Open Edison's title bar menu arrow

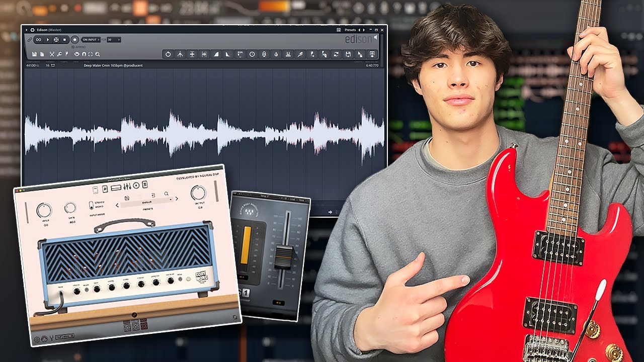[x=27, y=30]
